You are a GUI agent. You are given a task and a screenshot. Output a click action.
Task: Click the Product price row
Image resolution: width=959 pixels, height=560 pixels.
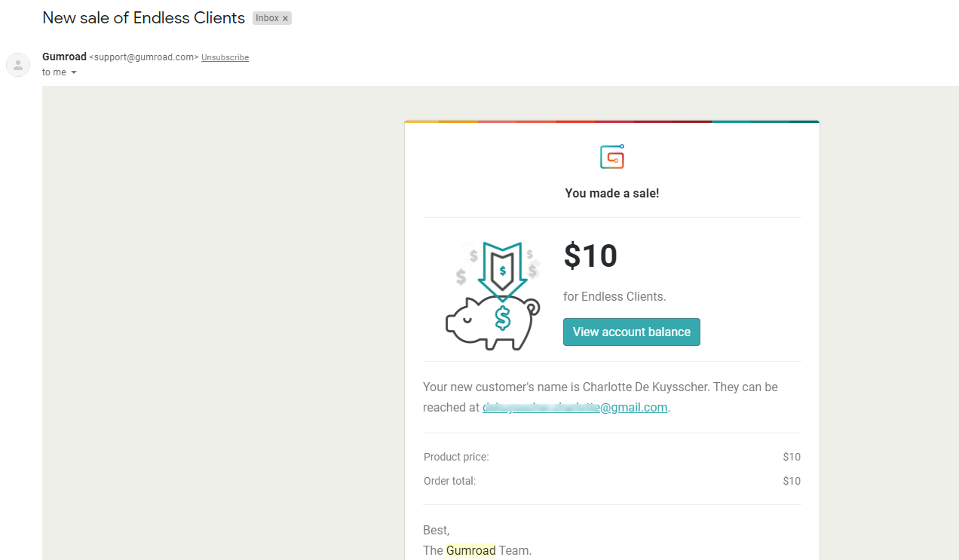pyautogui.click(x=612, y=457)
